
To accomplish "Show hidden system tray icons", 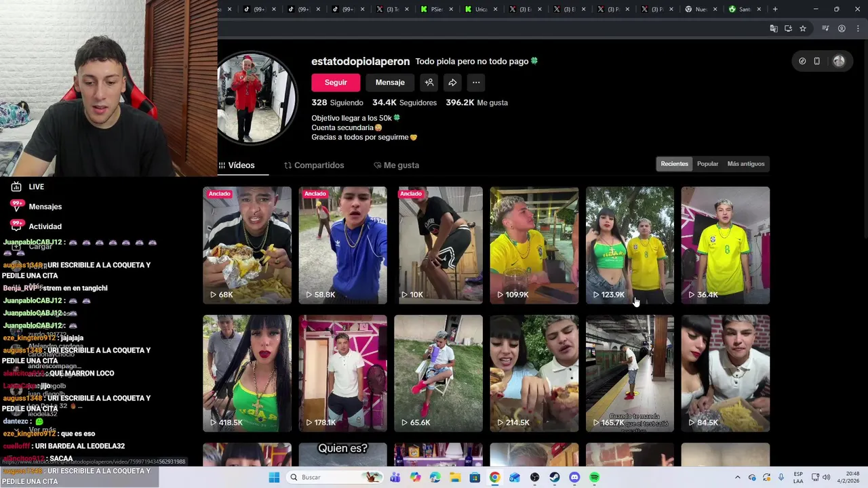I will coord(738,477).
